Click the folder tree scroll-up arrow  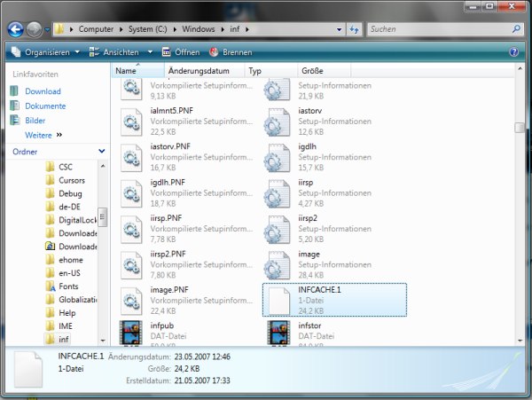pyautogui.click(x=103, y=166)
